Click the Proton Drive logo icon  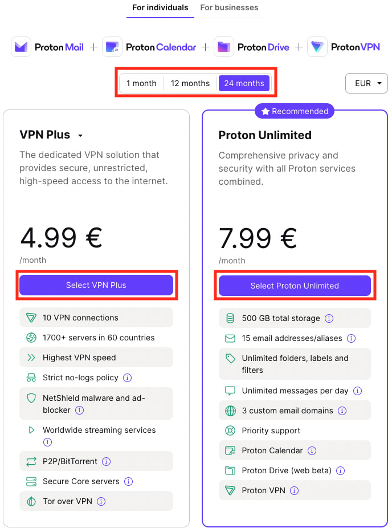point(224,47)
